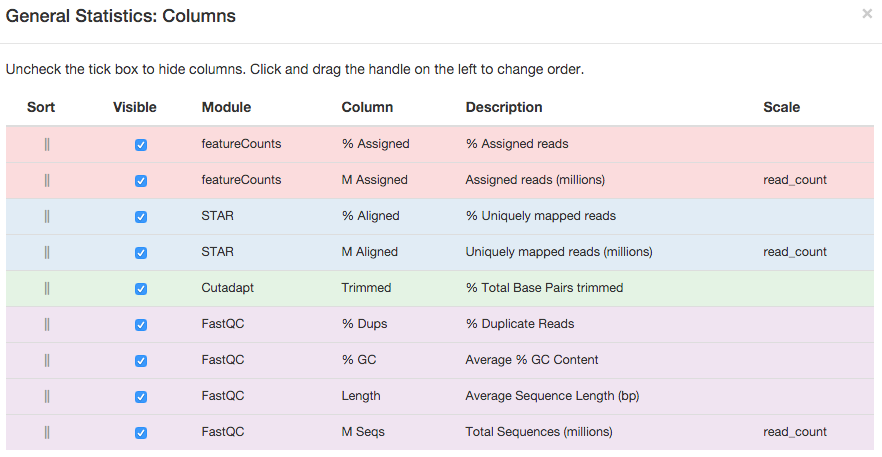The image size is (882, 457).
Task: Uncheck the FastQC M Seqs checkbox
Action: pyautogui.click(x=141, y=433)
